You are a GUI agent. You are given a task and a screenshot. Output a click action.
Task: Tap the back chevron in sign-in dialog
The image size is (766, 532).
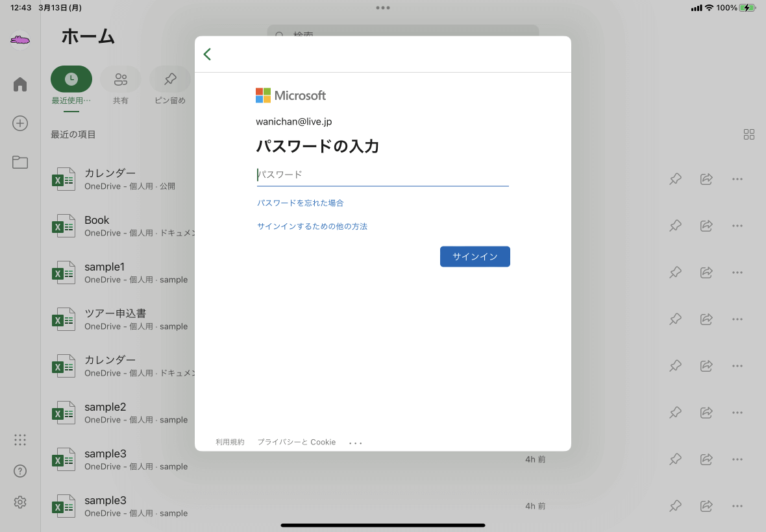[207, 54]
